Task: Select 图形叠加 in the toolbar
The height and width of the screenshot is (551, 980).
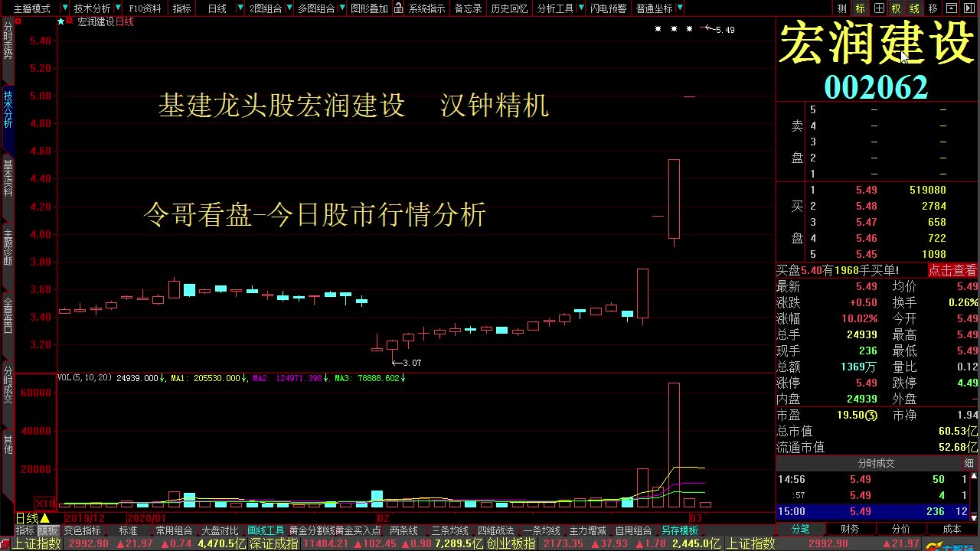Action: point(369,8)
